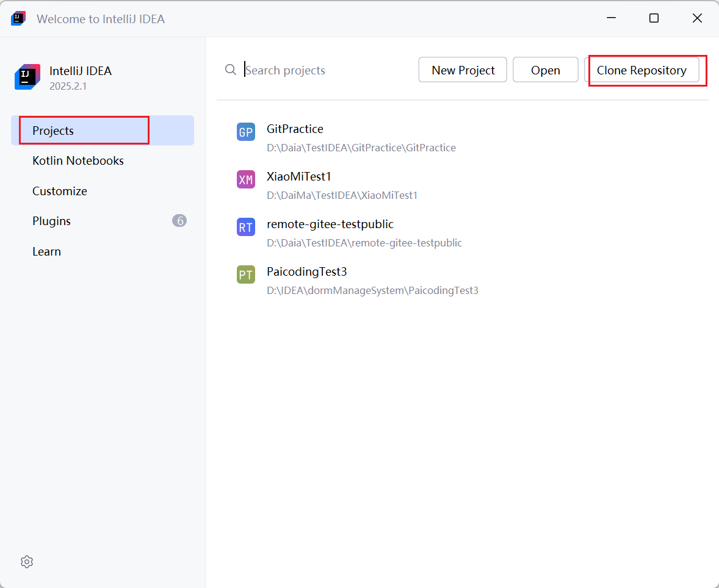This screenshot has width=719, height=588.
Task: Click Clone Repository button
Action: pyautogui.click(x=641, y=70)
